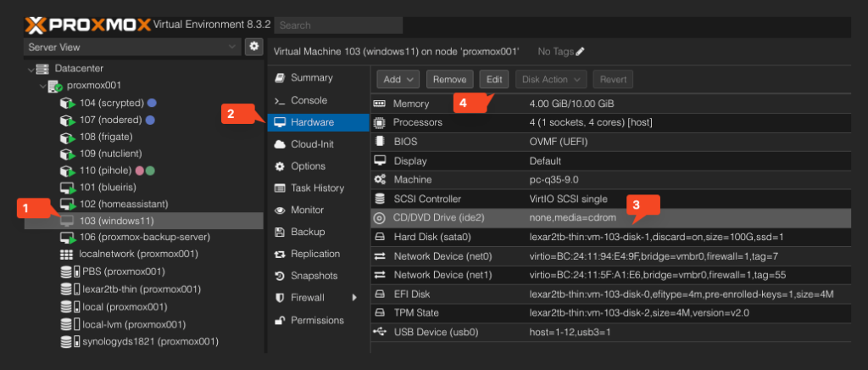Screen dimensions: 868x370
Task: Open the Replication tab
Action: 319,254
